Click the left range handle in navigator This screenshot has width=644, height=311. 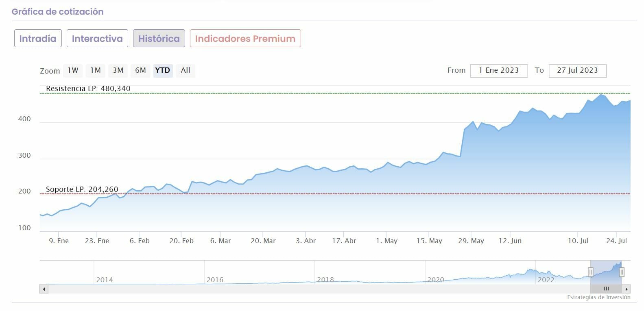(590, 272)
